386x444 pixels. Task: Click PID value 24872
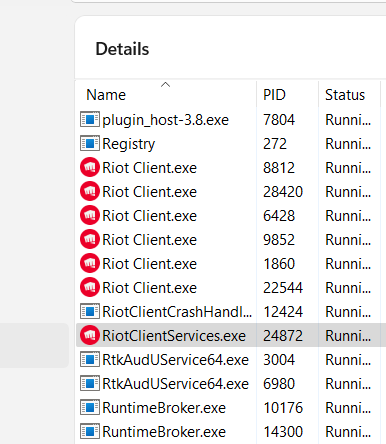click(283, 336)
